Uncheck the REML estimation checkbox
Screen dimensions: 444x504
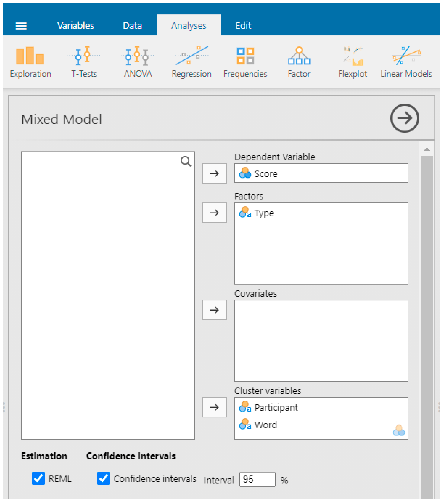point(38,478)
